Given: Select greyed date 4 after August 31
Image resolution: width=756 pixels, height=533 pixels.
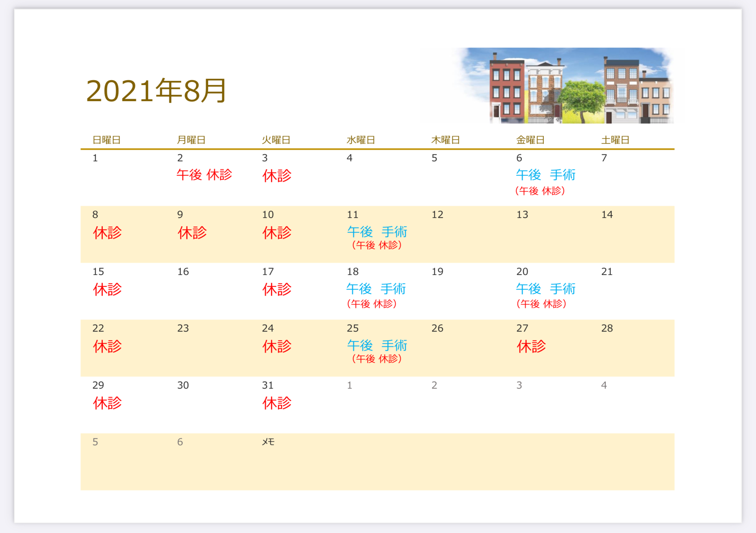Looking at the screenshot, I should 604,385.
